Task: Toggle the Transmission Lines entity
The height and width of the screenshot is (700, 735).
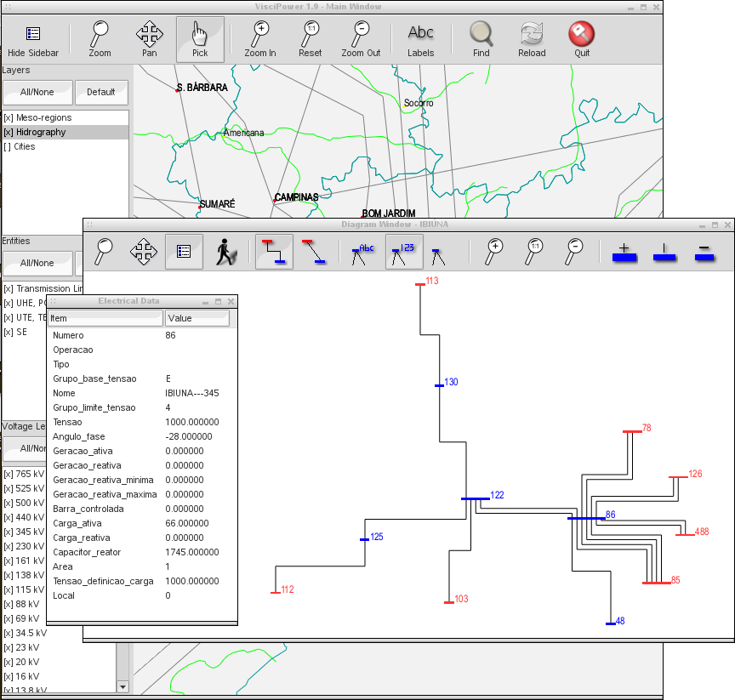Action: tap(43, 288)
